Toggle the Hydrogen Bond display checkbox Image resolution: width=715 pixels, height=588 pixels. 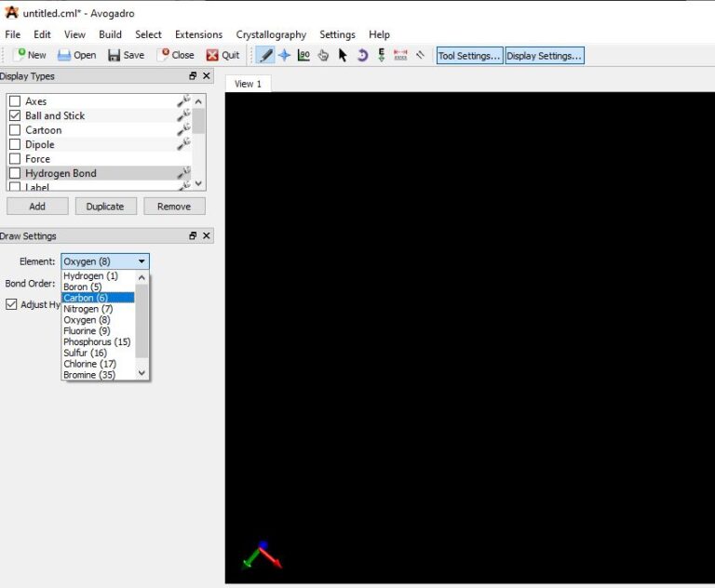point(15,173)
